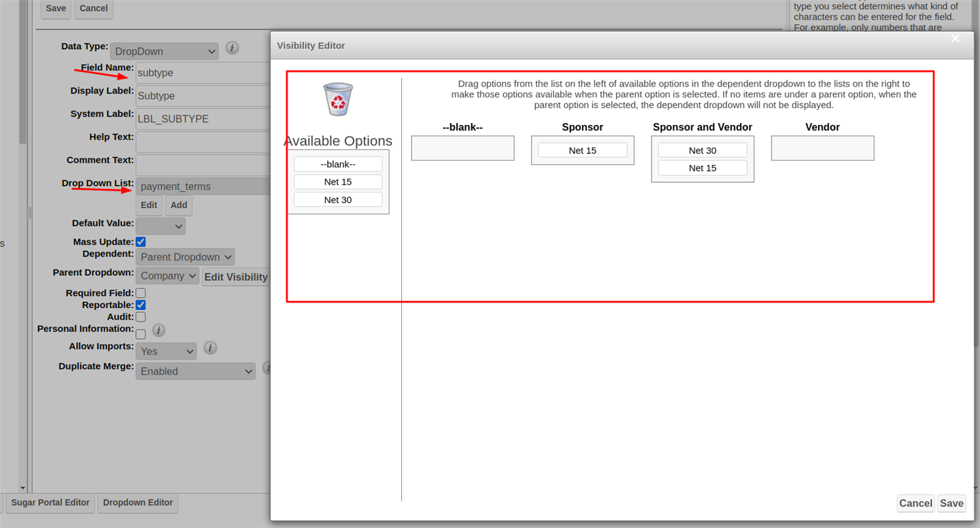Open the Allow Imports Yes dropdown

[x=167, y=351]
